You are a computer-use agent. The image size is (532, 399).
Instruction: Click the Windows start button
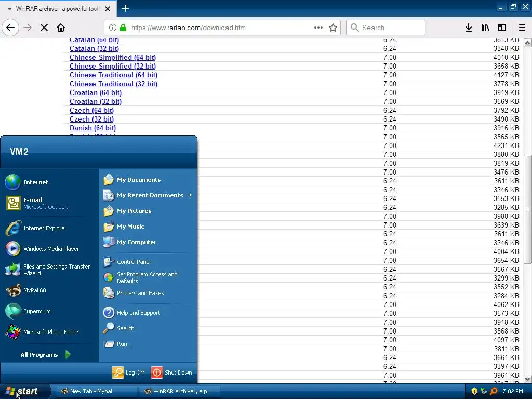25,391
